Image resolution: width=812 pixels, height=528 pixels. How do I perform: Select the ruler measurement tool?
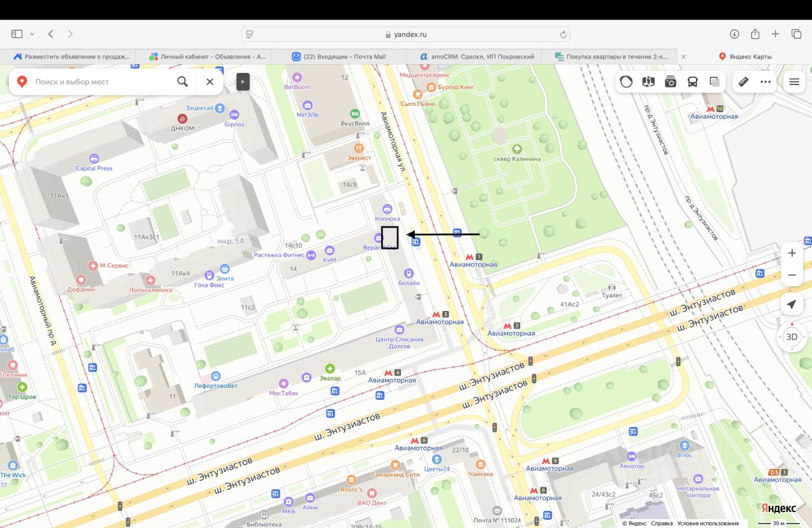pyautogui.click(x=743, y=82)
